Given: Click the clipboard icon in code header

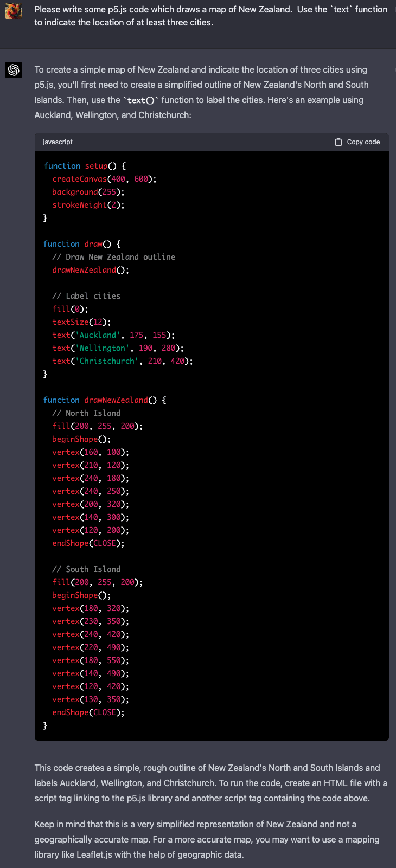Looking at the screenshot, I should (338, 142).
